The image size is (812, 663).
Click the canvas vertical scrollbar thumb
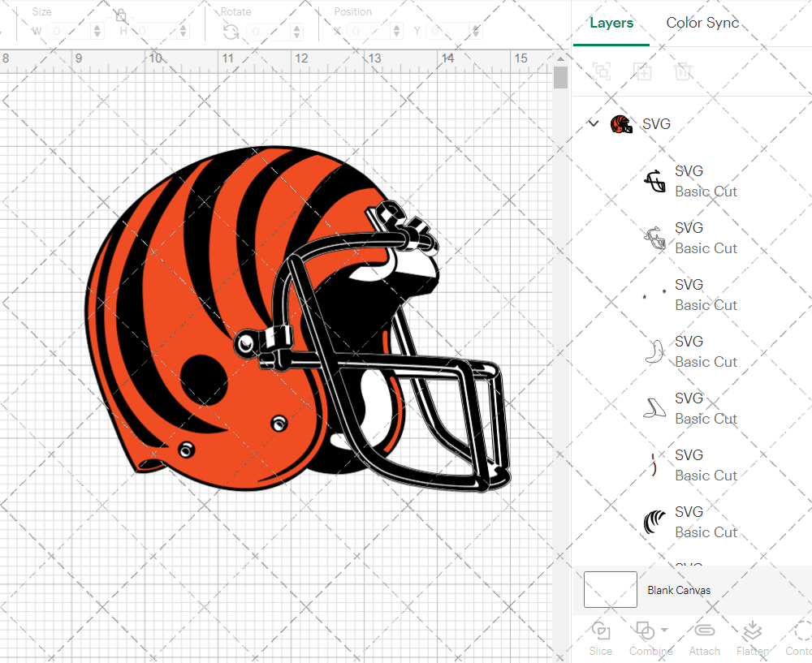pos(560,78)
